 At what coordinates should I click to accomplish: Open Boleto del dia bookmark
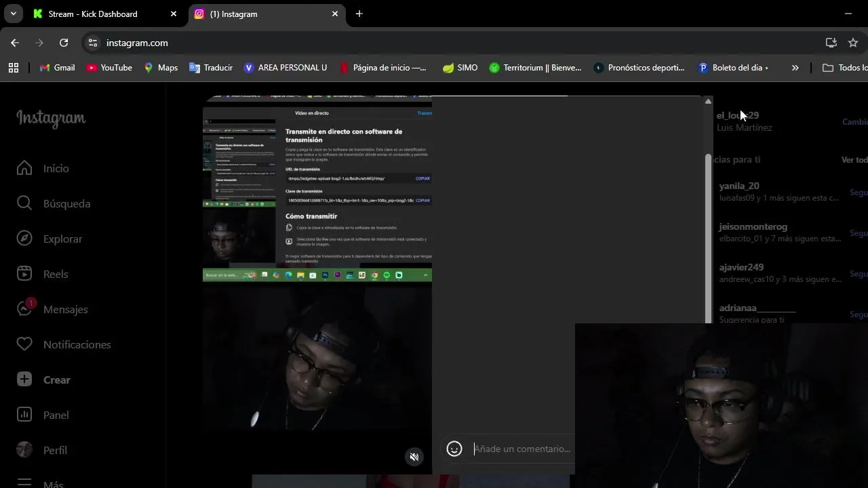click(733, 68)
